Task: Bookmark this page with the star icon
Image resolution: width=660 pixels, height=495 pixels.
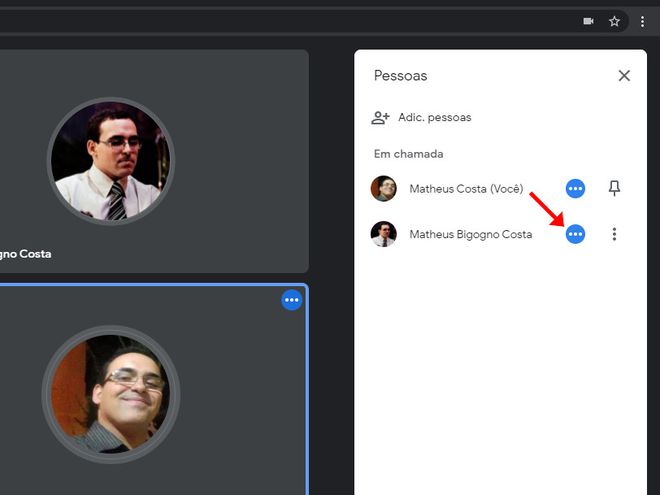Action: coord(615,21)
